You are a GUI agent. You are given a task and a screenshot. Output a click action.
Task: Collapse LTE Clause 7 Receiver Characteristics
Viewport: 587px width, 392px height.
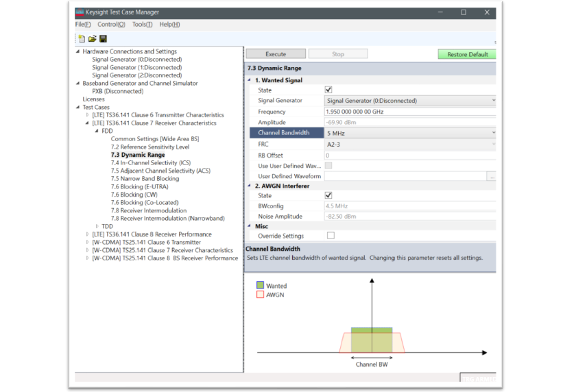(x=88, y=123)
